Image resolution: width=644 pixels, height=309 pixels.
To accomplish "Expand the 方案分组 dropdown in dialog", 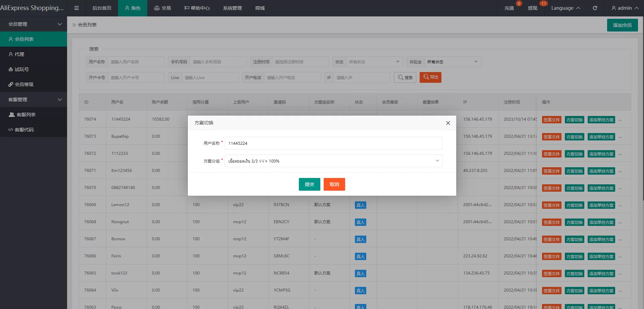I will 333,161.
